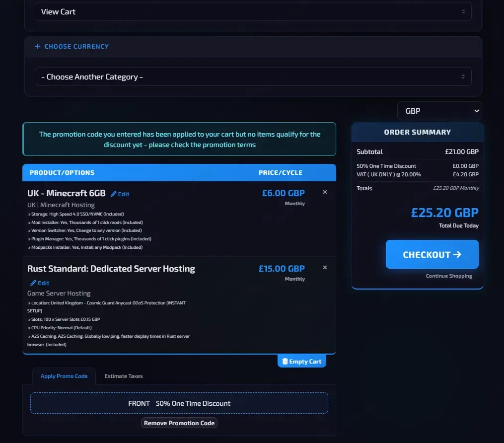Viewport: 504px width, 443px height.
Task: Open the View Cart dropdown
Action: point(253,11)
